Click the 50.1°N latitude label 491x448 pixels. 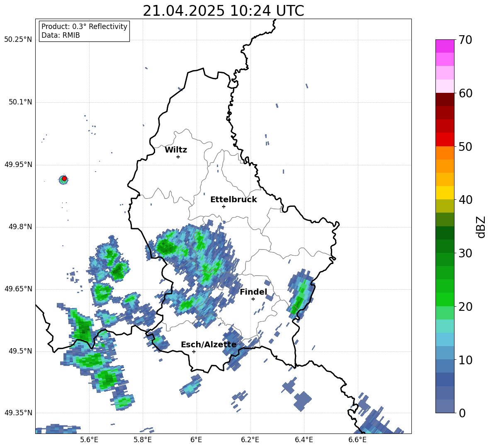pyautogui.click(x=21, y=102)
